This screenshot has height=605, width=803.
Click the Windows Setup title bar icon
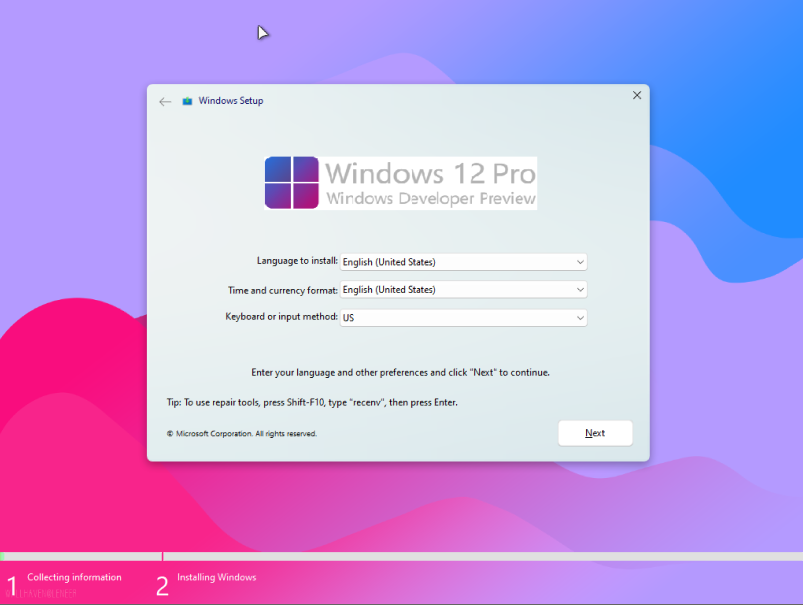coord(187,101)
